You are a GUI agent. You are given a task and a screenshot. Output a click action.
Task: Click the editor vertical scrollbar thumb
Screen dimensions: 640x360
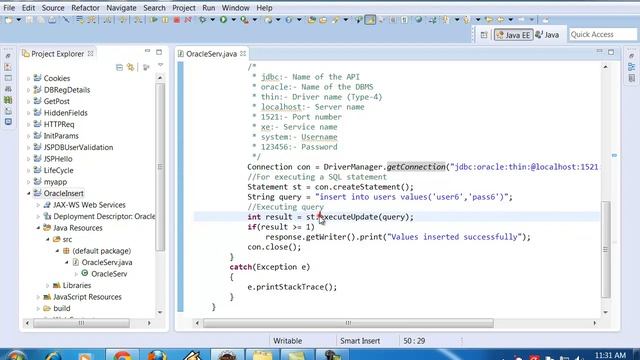point(606,249)
